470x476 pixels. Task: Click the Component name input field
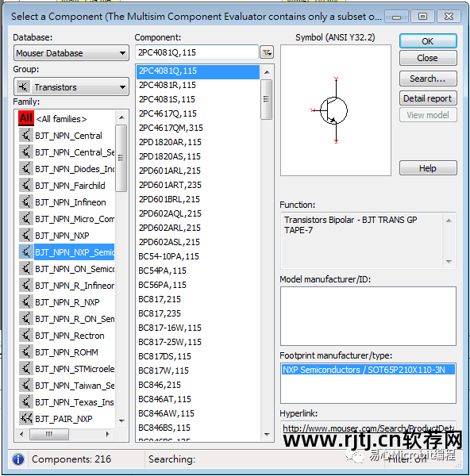pos(197,52)
